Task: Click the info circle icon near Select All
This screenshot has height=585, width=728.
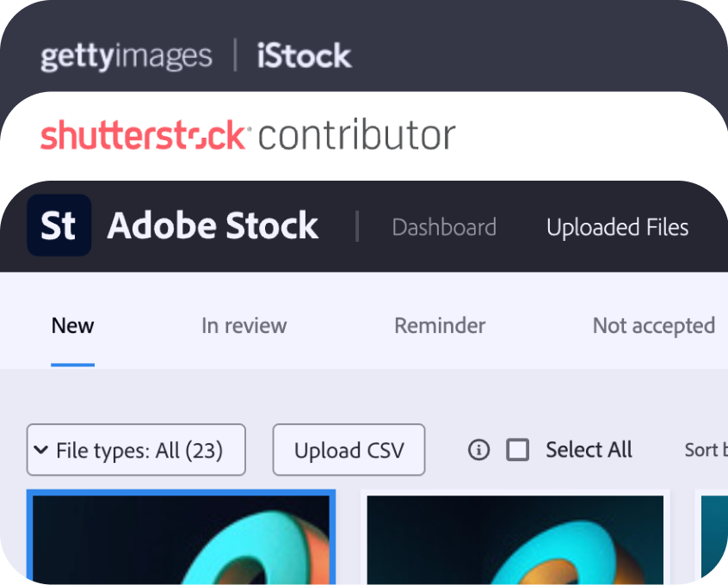Action: point(478,450)
